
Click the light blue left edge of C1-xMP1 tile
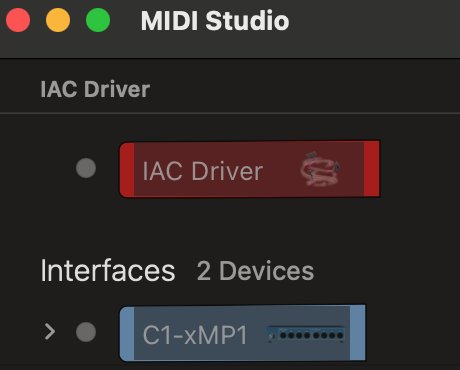pos(127,334)
